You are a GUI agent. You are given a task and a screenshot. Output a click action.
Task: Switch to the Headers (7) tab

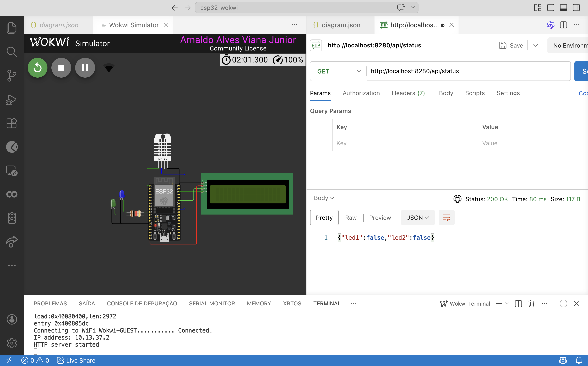[x=408, y=93]
